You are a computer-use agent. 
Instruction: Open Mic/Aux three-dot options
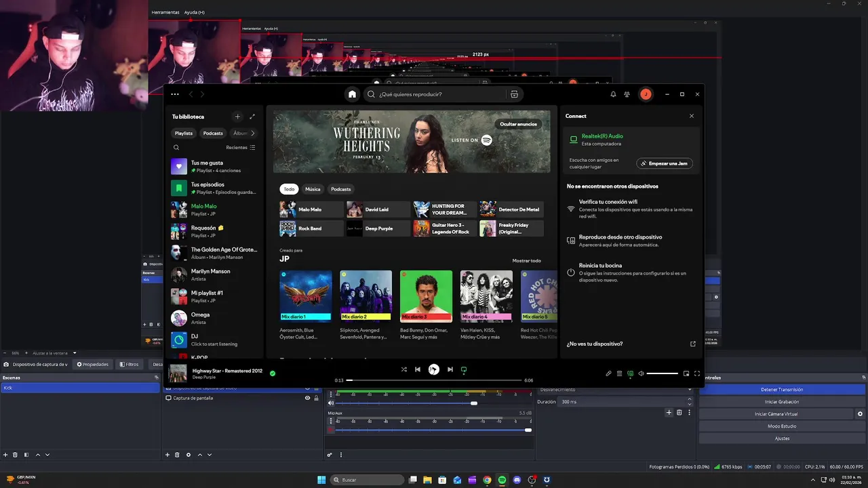(331, 421)
